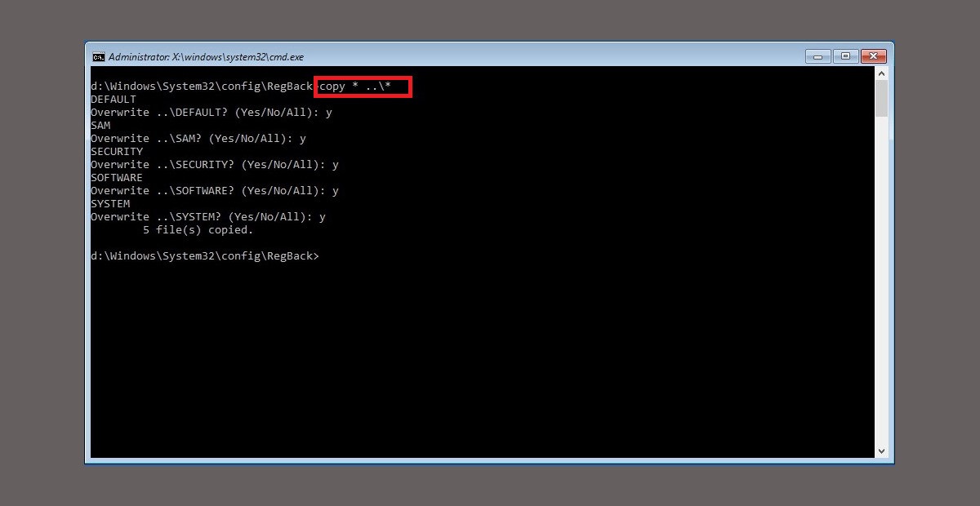Click the vertical scrollbar thumb

tap(881, 99)
